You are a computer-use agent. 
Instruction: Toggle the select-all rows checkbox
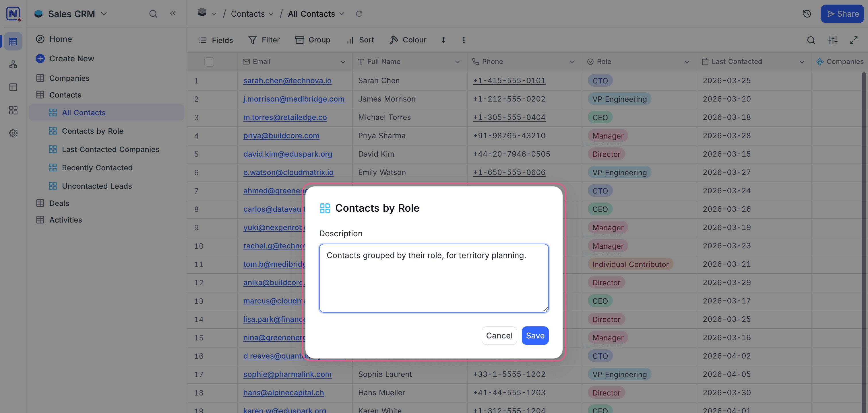[x=209, y=62]
